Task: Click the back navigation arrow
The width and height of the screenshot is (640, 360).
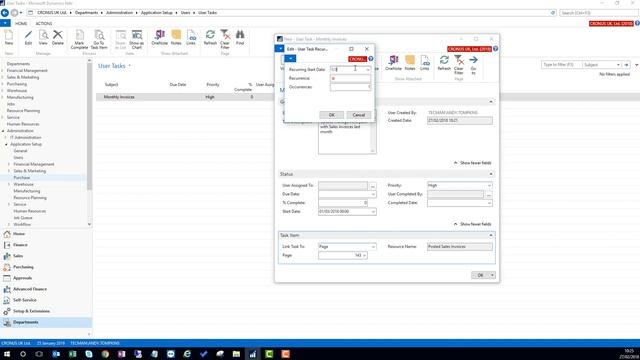Action: click(5, 13)
